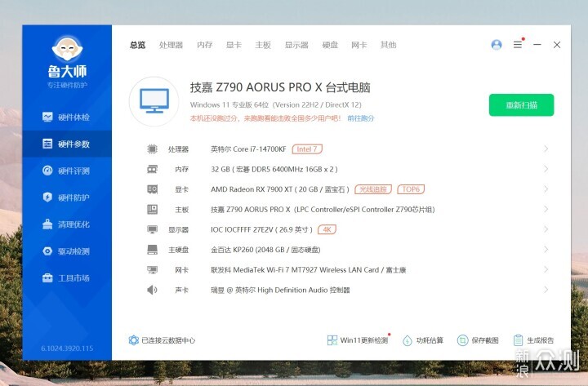This screenshot has height=386, width=588.
Task: Click the 鲁大师 mascot logo
Action: (67, 48)
